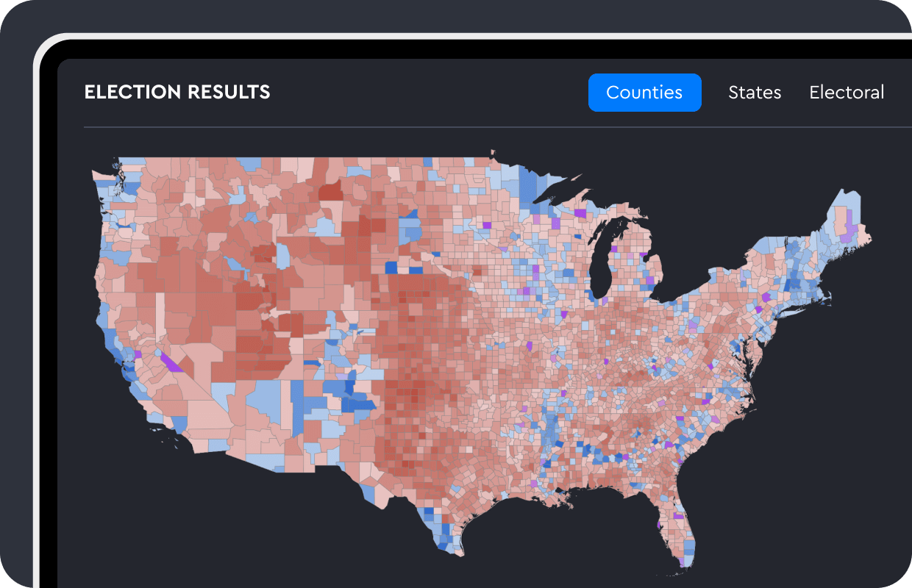The width and height of the screenshot is (912, 588).
Task: Select the purple county in Michigan's Upper Peninsula
Action: click(581, 213)
